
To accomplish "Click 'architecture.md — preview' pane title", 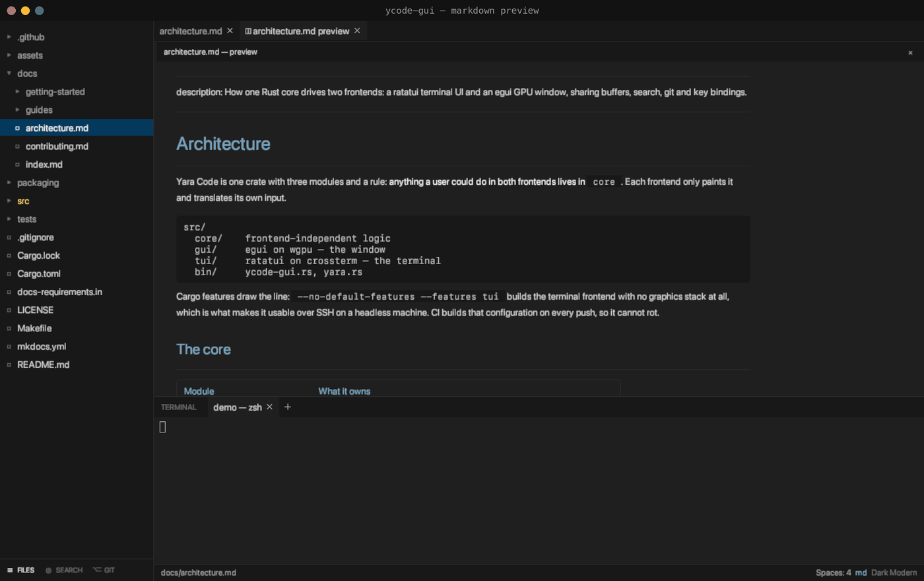I will 211,52.
